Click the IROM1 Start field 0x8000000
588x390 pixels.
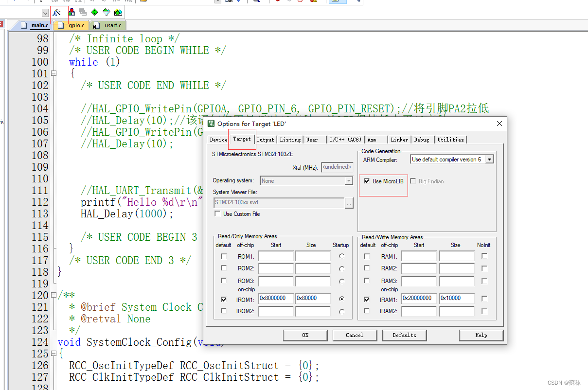pyautogui.click(x=276, y=299)
